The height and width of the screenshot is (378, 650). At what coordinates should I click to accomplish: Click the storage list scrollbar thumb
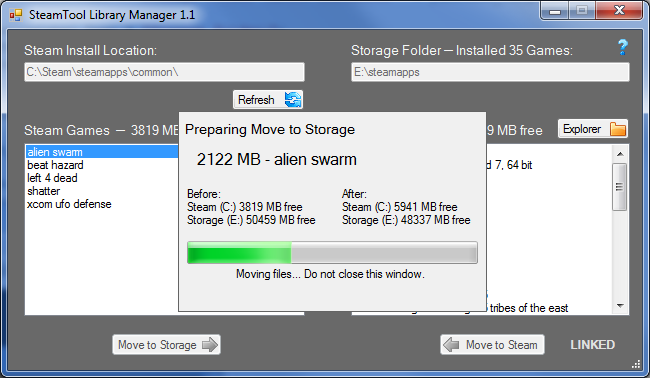[620, 187]
